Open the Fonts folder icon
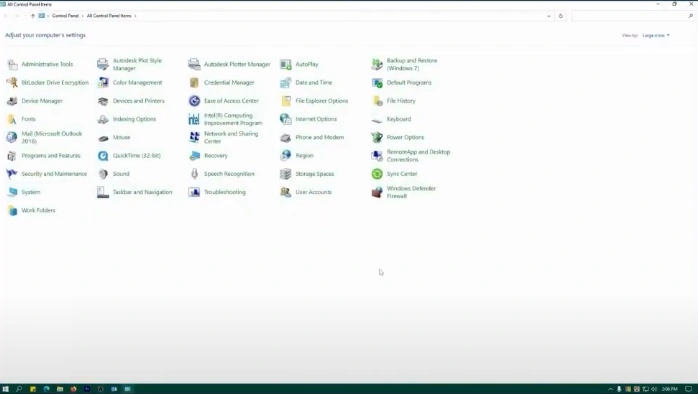698x394 pixels. point(12,119)
